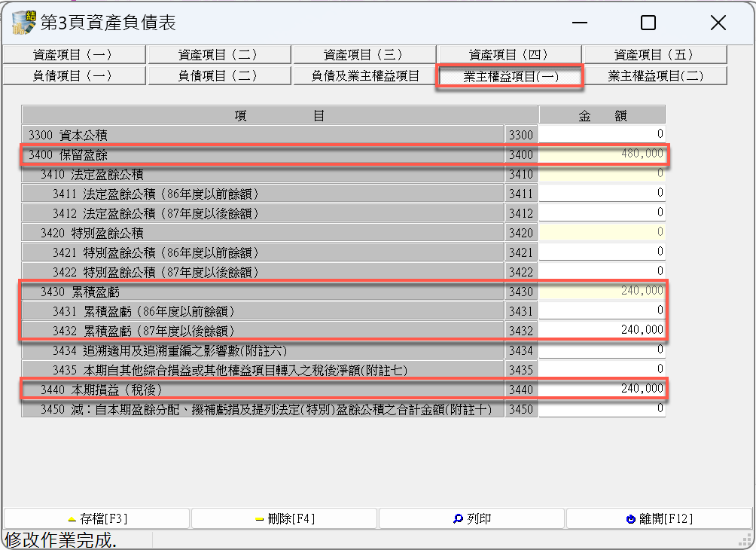
Task: Click the 金額 column header
Action: pyautogui.click(x=602, y=115)
